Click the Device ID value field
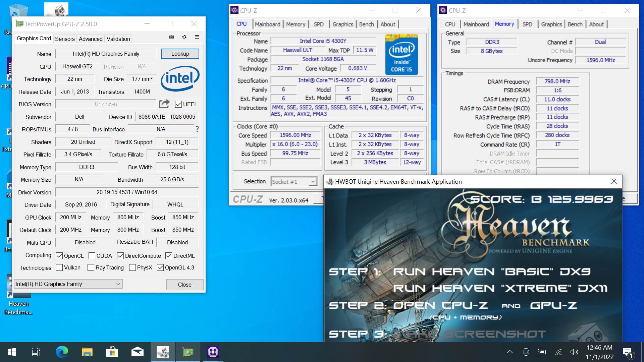This screenshot has height=362, width=644. pyautogui.click(x=167, y=117)
